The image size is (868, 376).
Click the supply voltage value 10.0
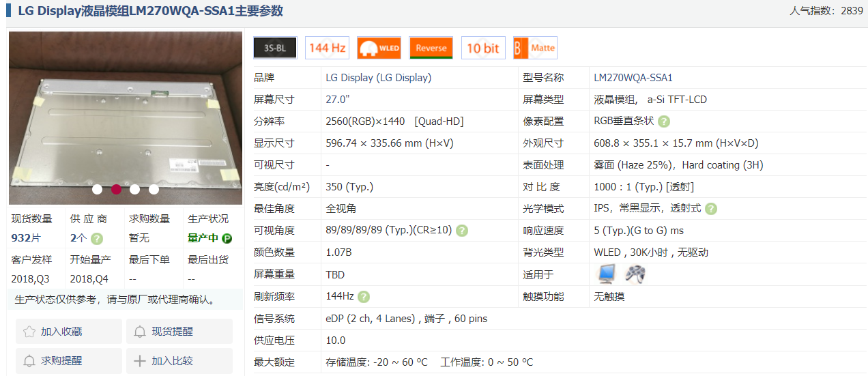pyautogui.click(x=336, y=341)
